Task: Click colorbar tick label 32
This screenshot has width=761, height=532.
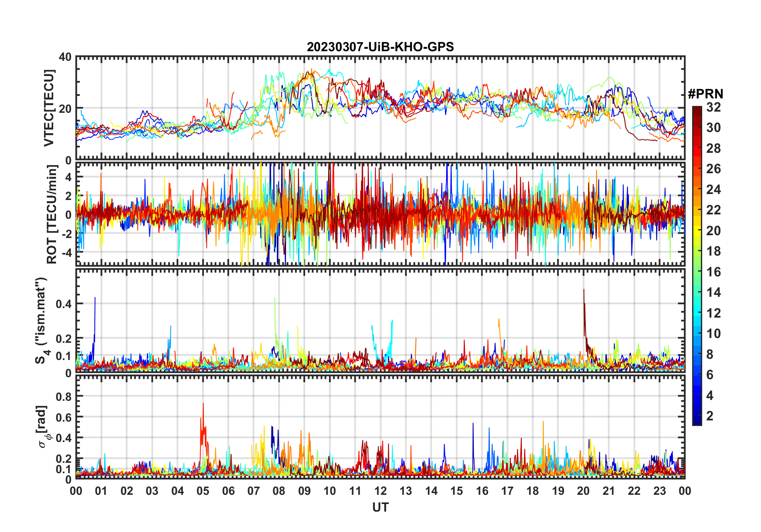Action: coord(713,107)
